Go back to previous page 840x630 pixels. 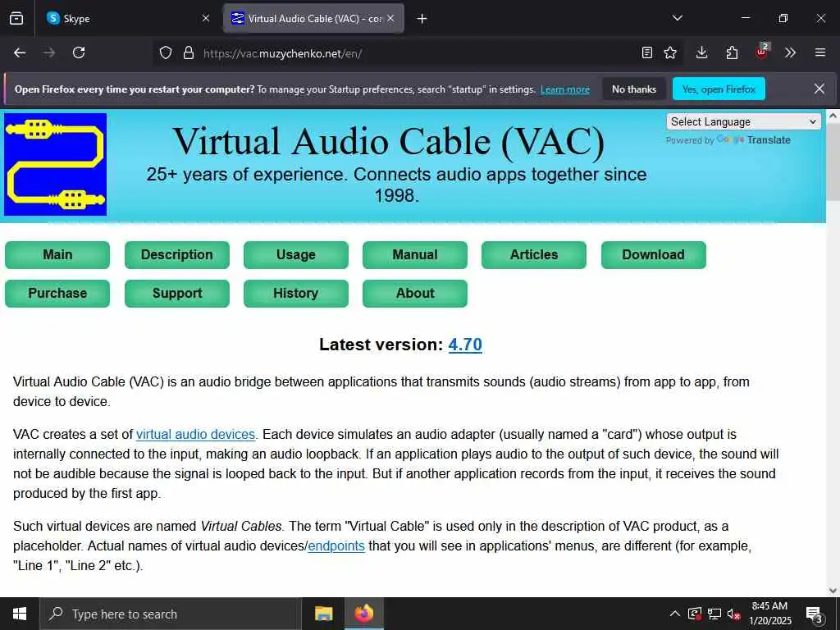tap(20, 52)
